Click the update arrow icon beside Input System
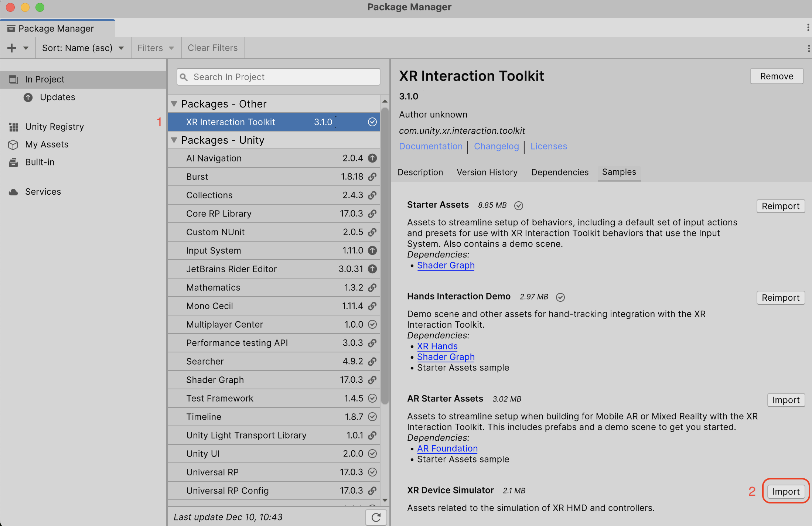 point(372,250)
